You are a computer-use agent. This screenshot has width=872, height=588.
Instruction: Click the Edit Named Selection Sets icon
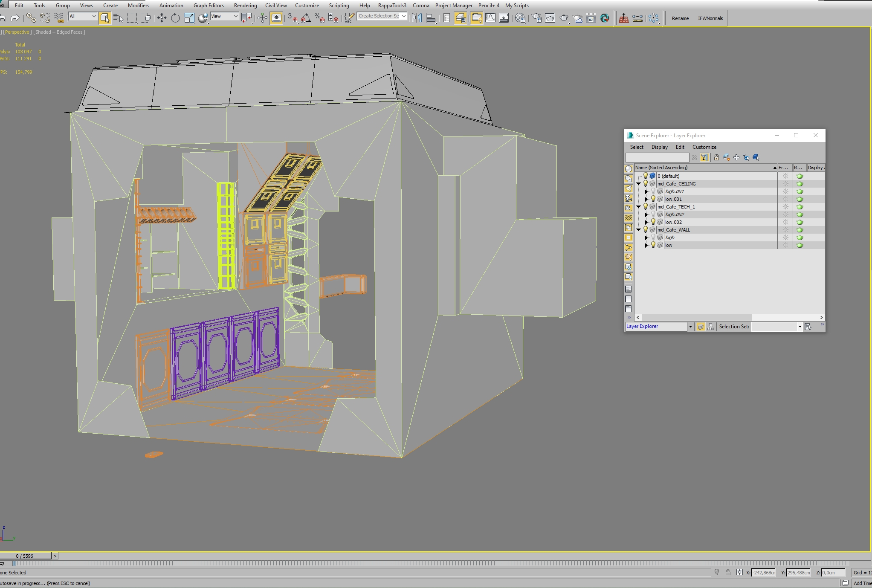349,18
